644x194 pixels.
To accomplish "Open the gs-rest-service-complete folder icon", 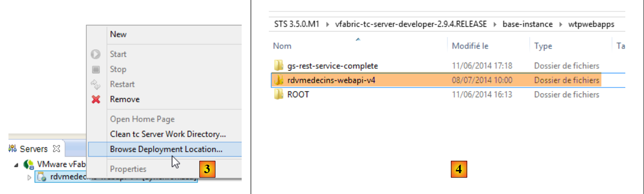I will 279,66.
